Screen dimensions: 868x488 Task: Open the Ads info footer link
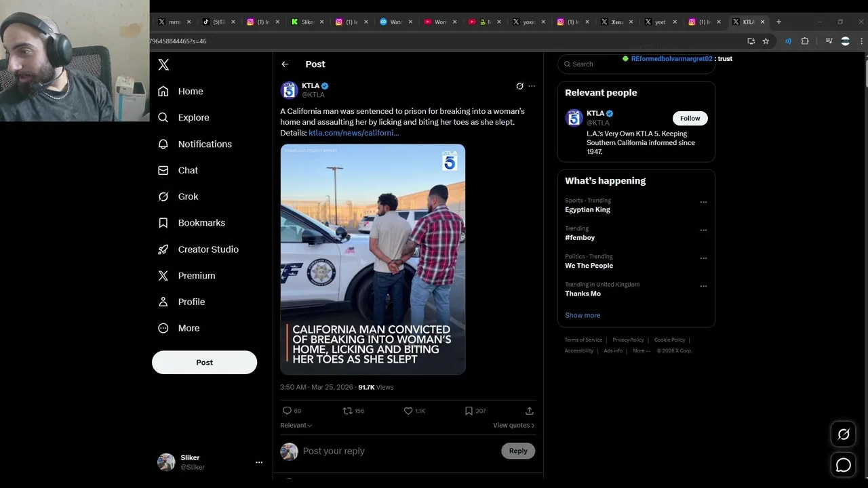pyautogui.click(x=613, y=350)
